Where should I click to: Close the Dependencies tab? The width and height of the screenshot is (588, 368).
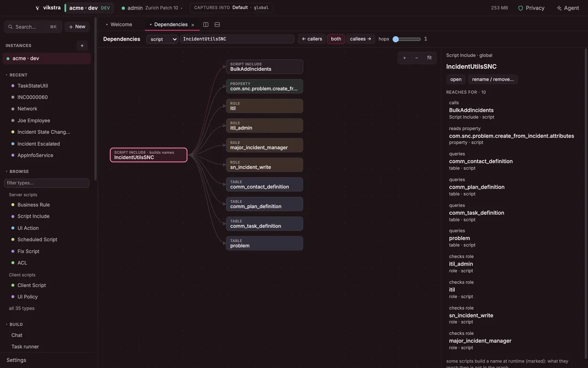[193, 25]
